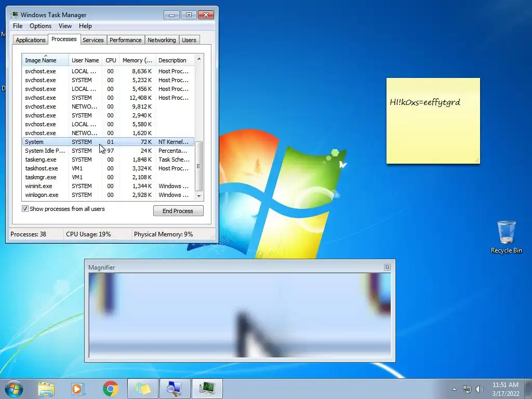Select svchost.exe row using 9,812 K

pos(108,107)
